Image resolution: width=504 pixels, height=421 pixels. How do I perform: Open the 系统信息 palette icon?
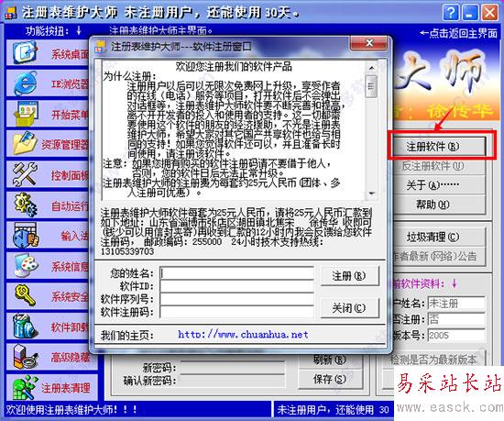pyautogui.click(x=26, y=265)
